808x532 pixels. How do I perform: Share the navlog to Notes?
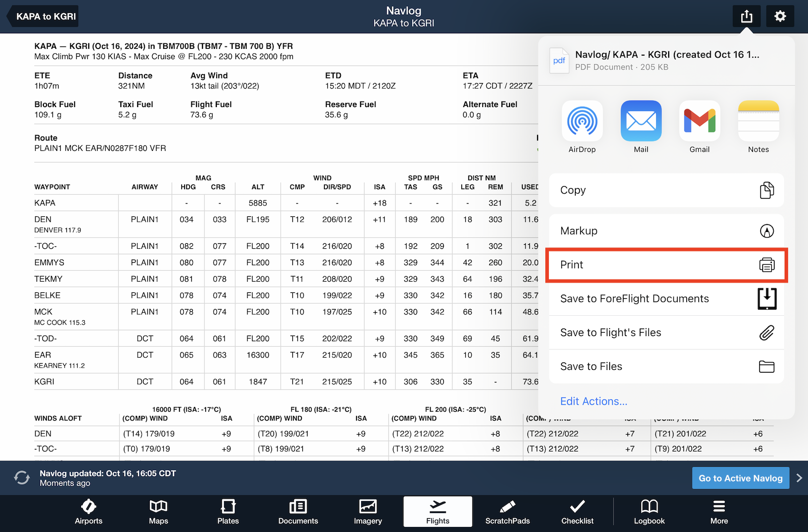[x=758, y=121]
